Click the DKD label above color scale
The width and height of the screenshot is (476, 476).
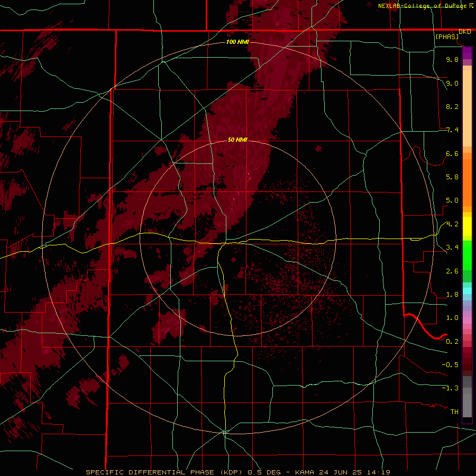click(x=464, y=32)
